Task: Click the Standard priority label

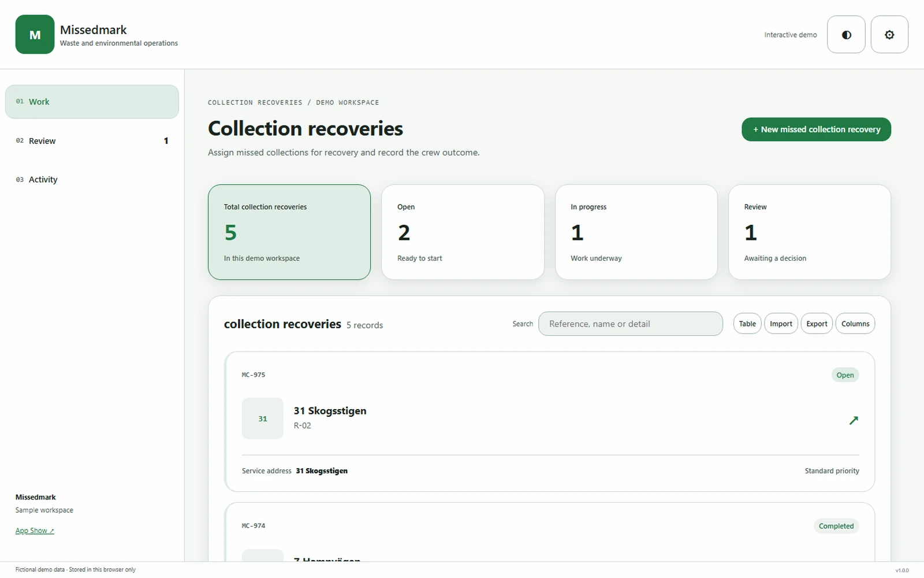Action: coord(832,471)
